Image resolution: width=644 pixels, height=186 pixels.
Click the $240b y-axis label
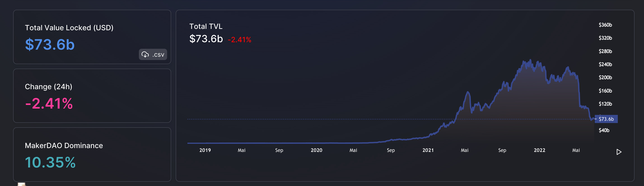coord(605,65)
